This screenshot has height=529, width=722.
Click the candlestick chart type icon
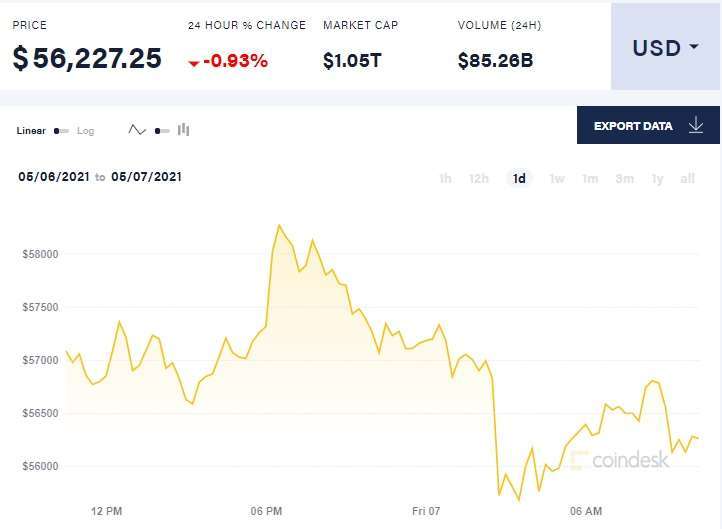click(x=183, y=130)
